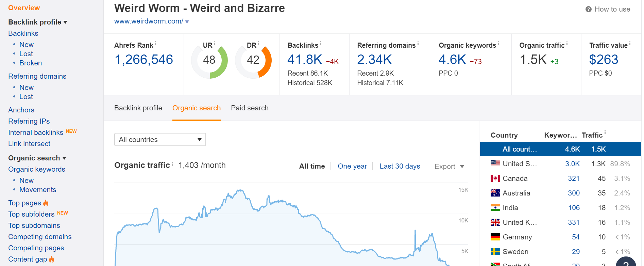Screen dimensions: 644x266
Task: Click the 300 keywords count for Australia
Action: [x=574, y=193]
